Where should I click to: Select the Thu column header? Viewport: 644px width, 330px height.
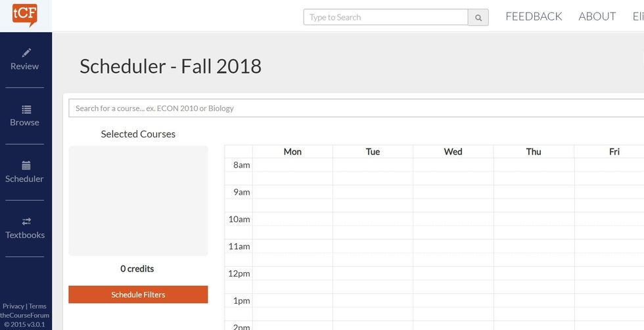click(534, 152)
